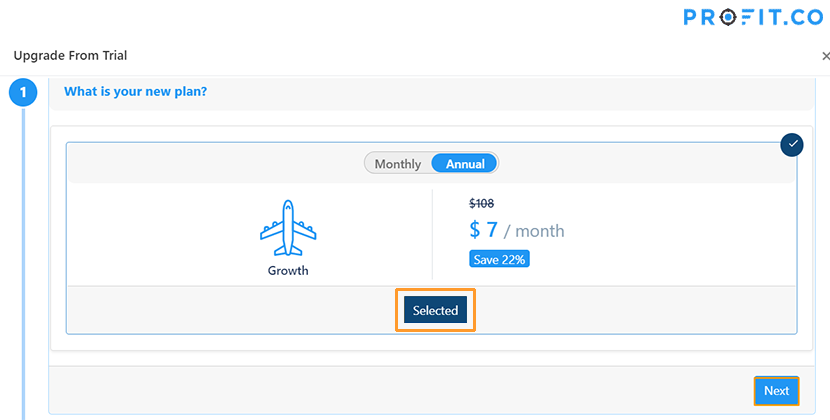Click the vertical step progress line

point(23,264)
